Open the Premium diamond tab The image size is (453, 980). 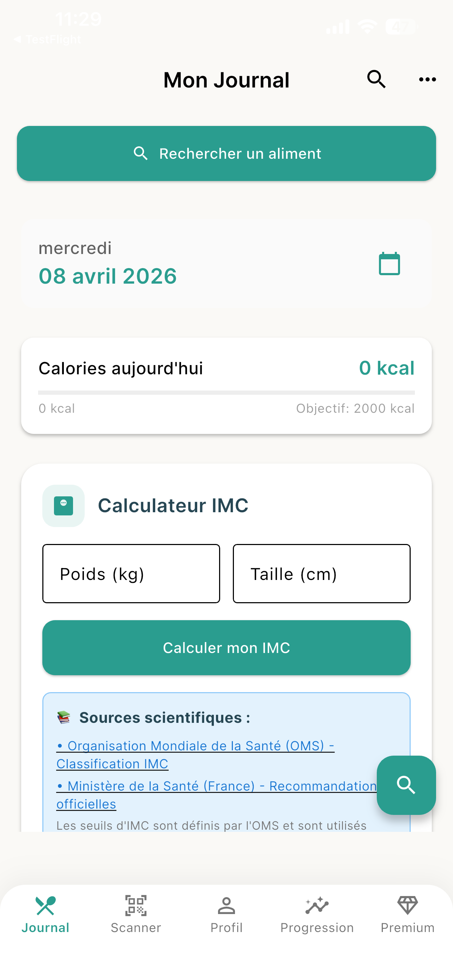407,914
